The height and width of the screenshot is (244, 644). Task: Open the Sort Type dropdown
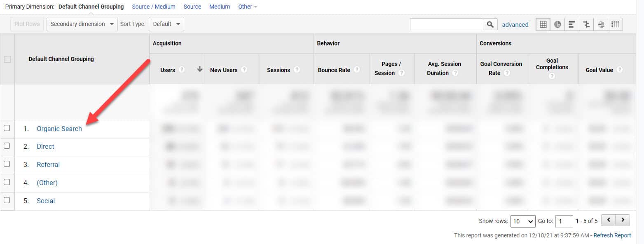(166, 24)
